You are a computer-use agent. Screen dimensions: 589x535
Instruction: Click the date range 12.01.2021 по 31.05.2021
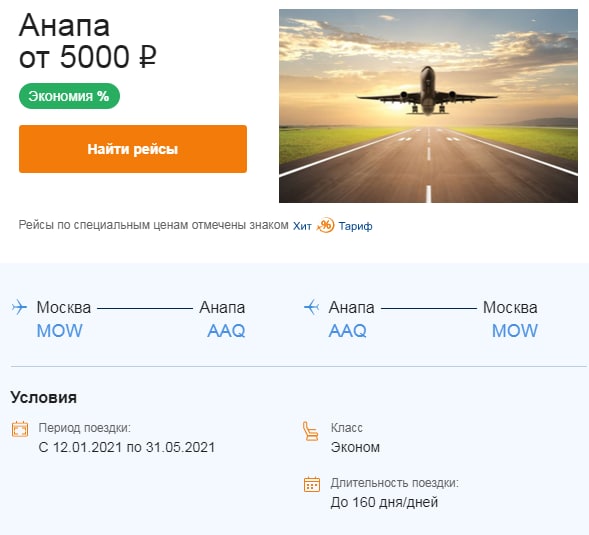127,447
